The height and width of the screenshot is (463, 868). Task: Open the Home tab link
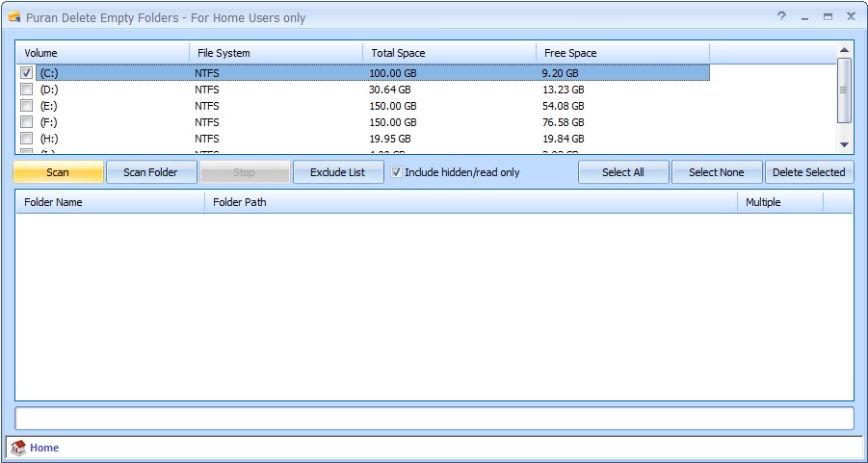tap(44, 448)
